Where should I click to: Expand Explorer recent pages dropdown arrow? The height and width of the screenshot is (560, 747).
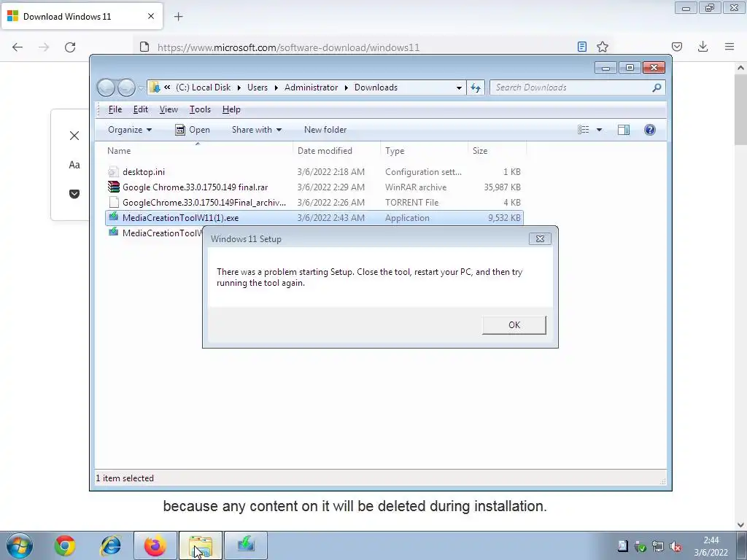[x=141, y=88]
